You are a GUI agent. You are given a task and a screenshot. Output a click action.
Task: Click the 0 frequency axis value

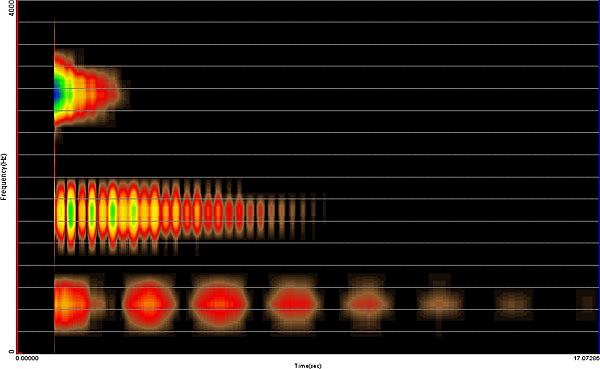tap(12, 351)
